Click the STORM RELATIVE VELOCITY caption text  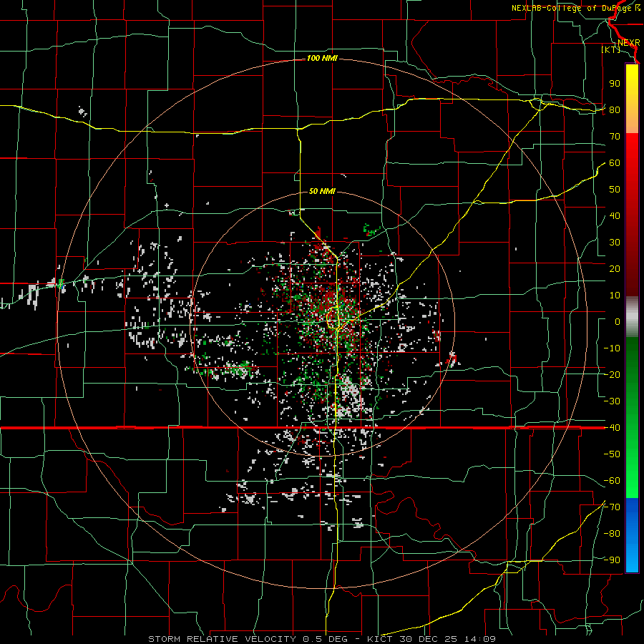coord(223,639)
